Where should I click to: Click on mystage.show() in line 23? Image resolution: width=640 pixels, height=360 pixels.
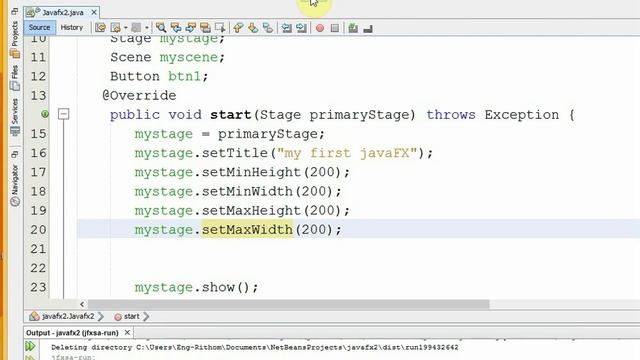[196, 287]
